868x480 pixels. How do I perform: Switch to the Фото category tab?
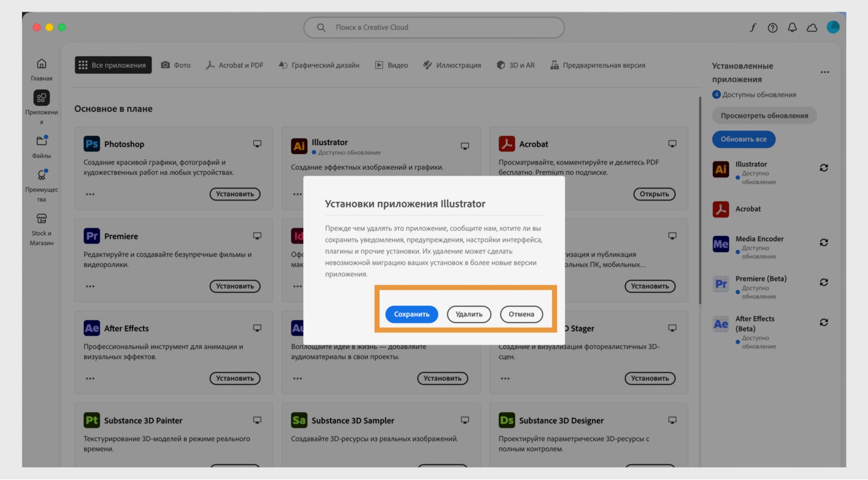(176, 65)
